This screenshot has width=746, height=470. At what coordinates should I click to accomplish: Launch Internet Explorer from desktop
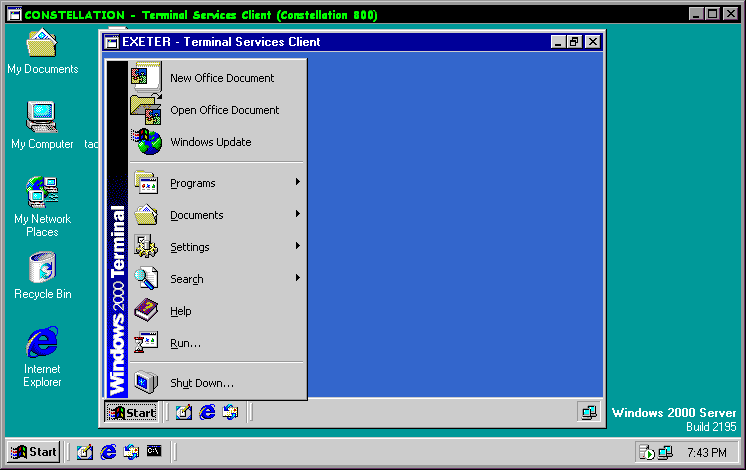(42, 344)
